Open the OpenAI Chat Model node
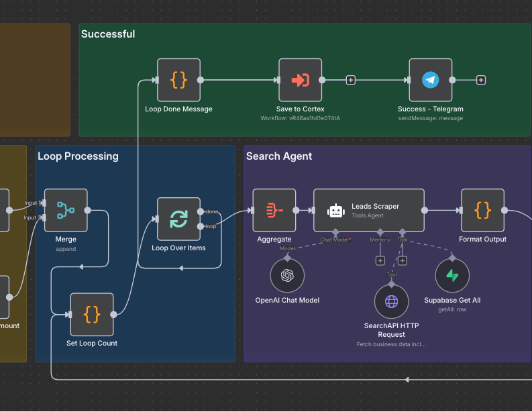Screen dimensions: 532x412 coord(287,275)
